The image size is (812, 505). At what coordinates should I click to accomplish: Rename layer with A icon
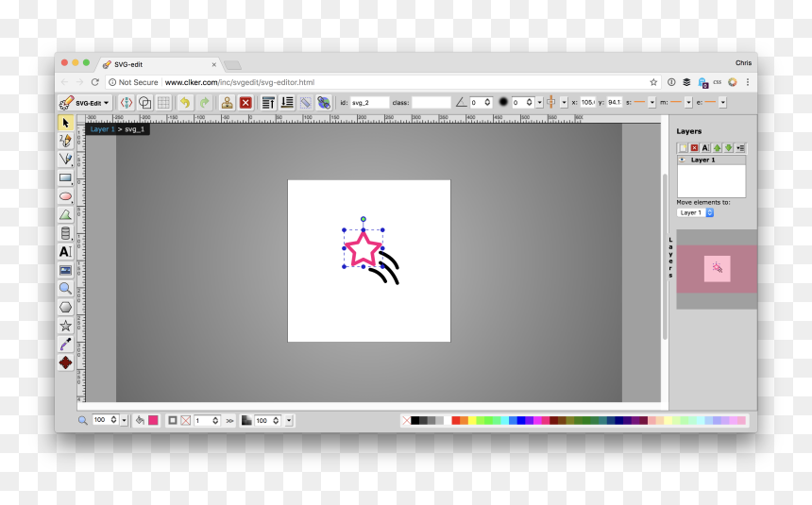(x=705, y=148)
